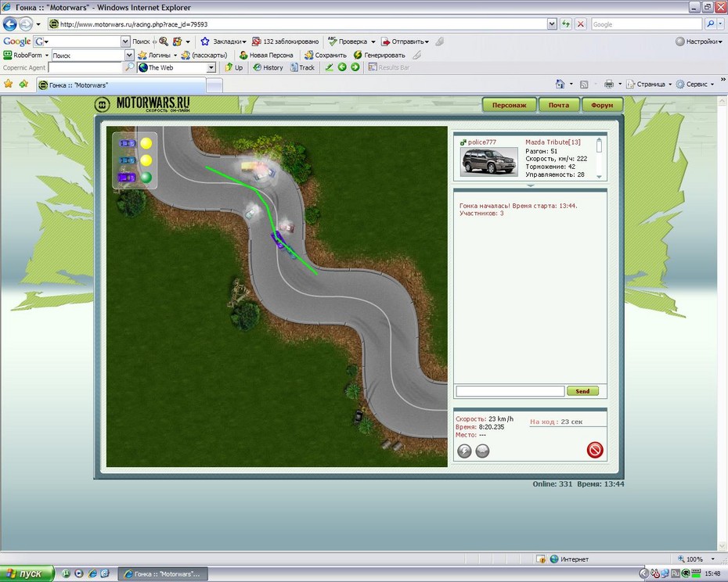Click the Гонка :: "Motorwars" taskbar button
Viewport: 728px width, 582px height.
(x=163, y=574)
